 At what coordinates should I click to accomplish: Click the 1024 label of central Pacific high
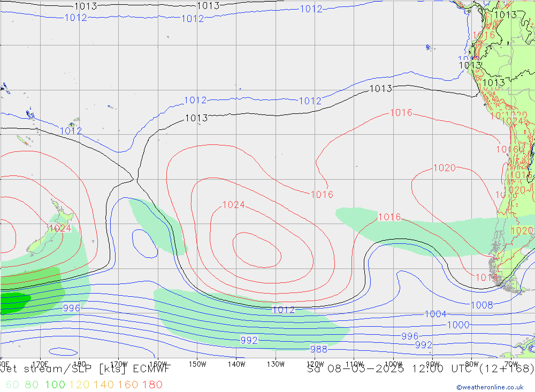pos(234,205)
